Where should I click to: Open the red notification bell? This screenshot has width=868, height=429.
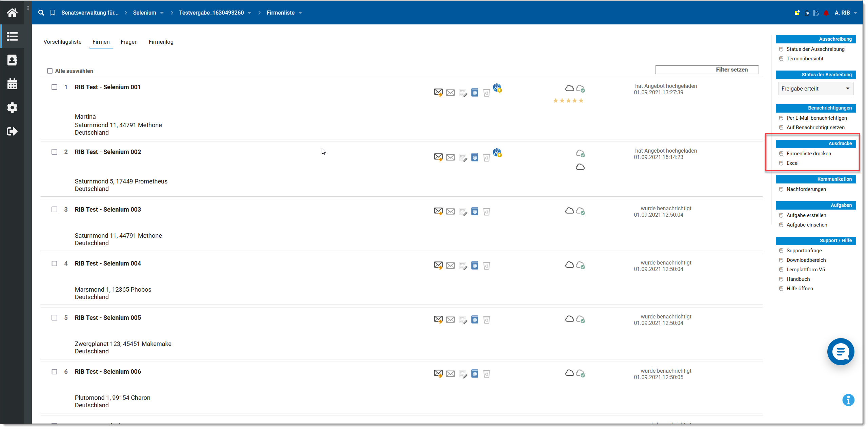point(826,13)
